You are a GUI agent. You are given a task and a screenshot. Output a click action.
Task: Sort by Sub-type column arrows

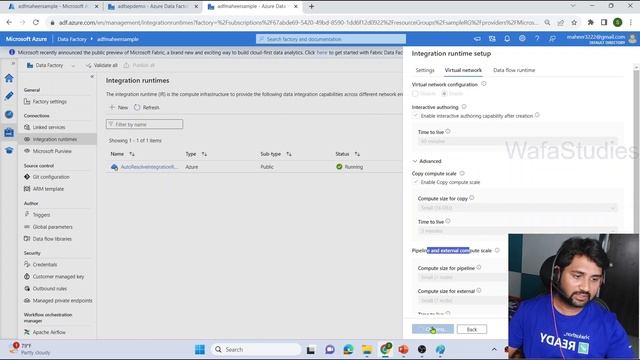[x=289, y=154]
